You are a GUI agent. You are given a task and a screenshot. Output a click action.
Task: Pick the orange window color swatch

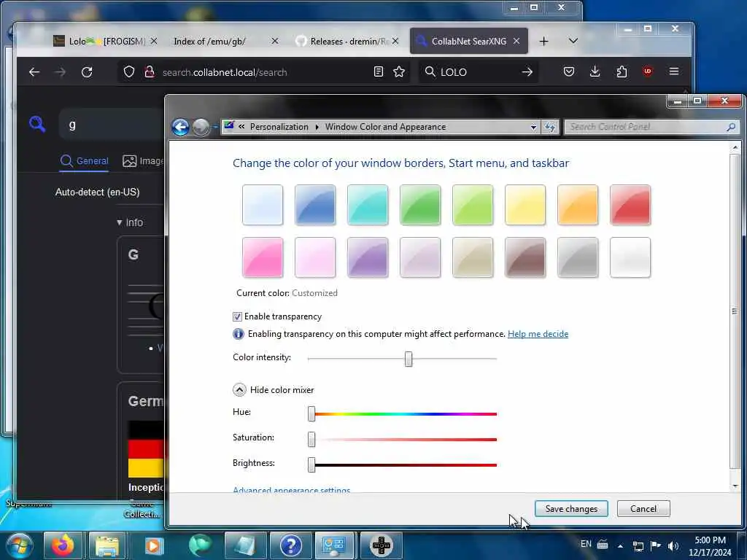578,205
